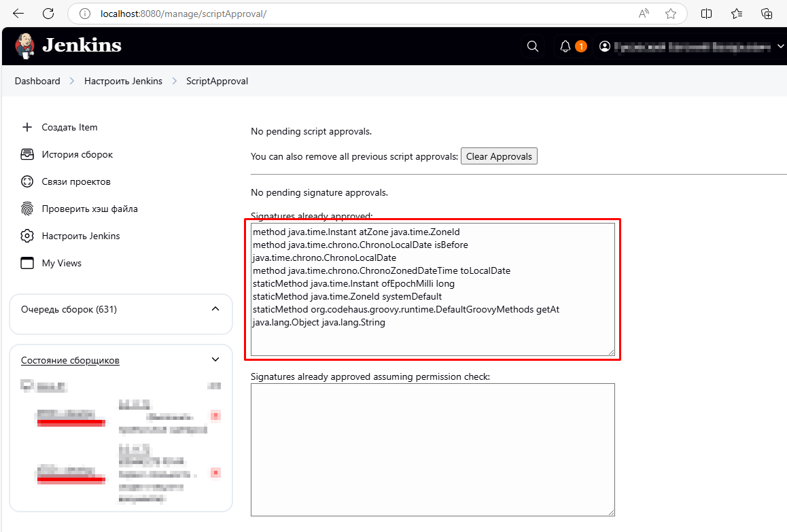Click the Clear Approvals button
The width and height of the screenshot is (787, 532).
pos(499,156)
